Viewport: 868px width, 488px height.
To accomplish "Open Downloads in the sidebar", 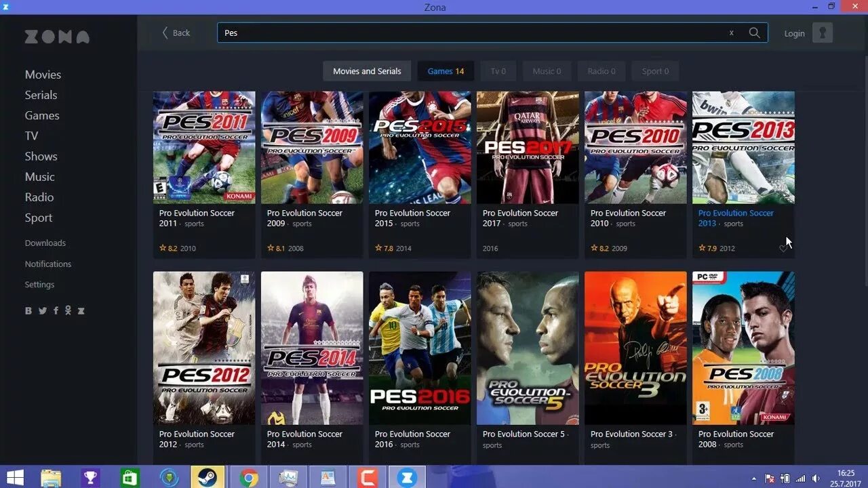I will pyautogui.click(x=45, y=243).
